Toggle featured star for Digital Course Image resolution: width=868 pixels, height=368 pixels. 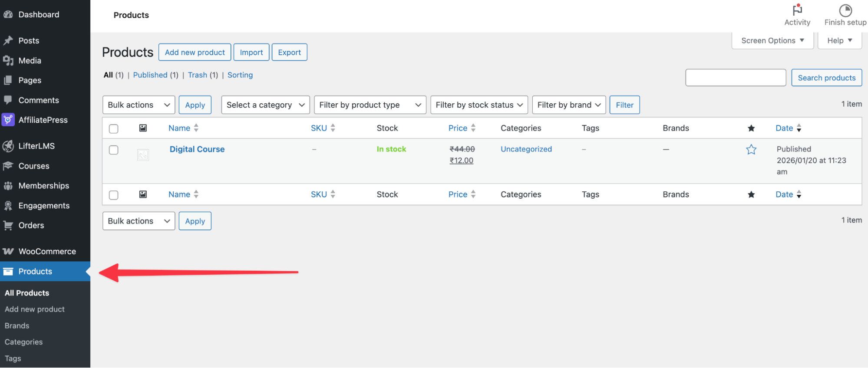point(751,150)
